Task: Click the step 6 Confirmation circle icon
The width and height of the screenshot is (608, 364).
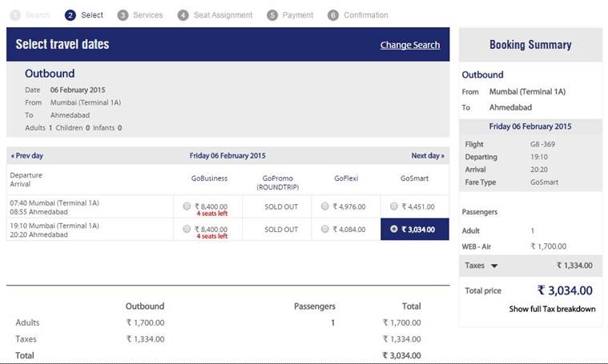Action: (333, 15)
